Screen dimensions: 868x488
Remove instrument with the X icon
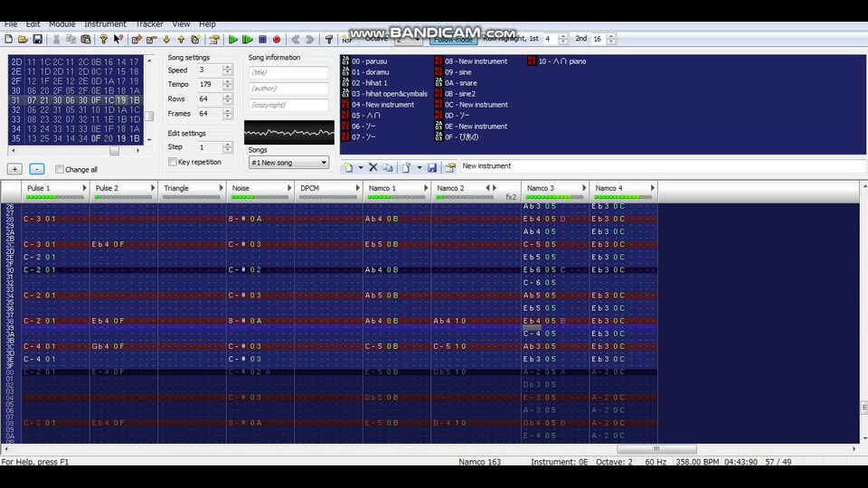tap(373, 167)
